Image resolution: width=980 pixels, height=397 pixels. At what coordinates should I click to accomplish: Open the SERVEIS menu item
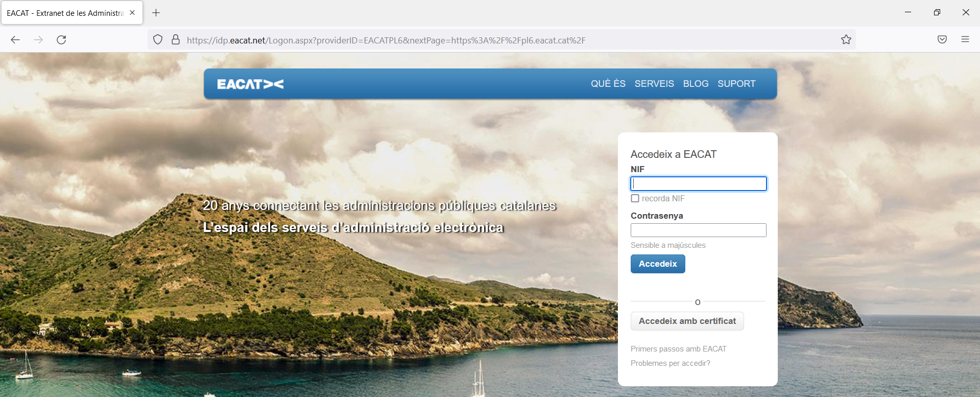point(654,84)
